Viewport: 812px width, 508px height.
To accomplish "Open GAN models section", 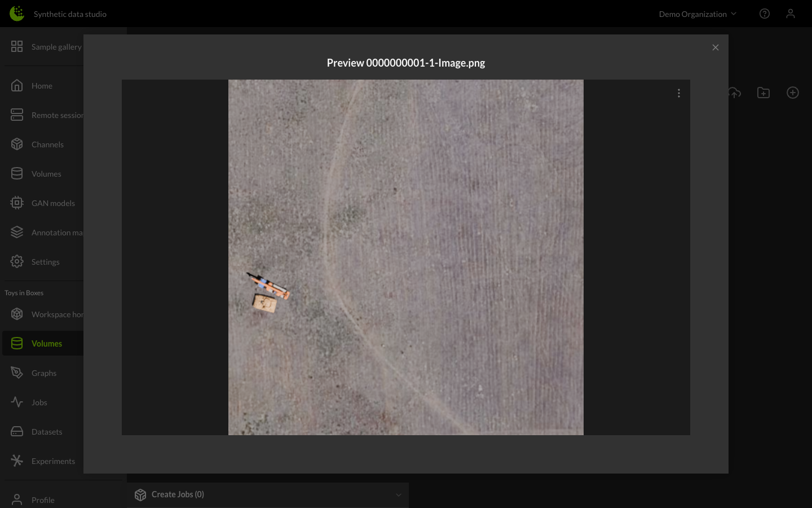I will coord(52,203).
